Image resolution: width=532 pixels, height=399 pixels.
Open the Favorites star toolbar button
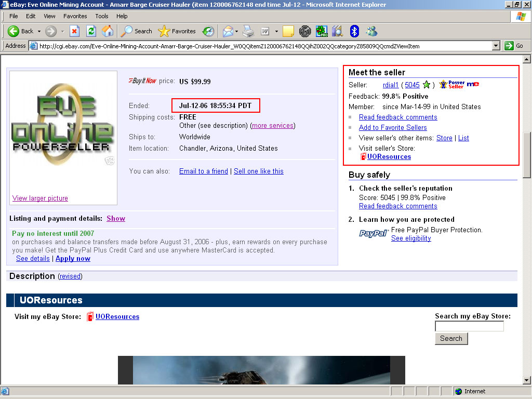click(x=177, y=31)
